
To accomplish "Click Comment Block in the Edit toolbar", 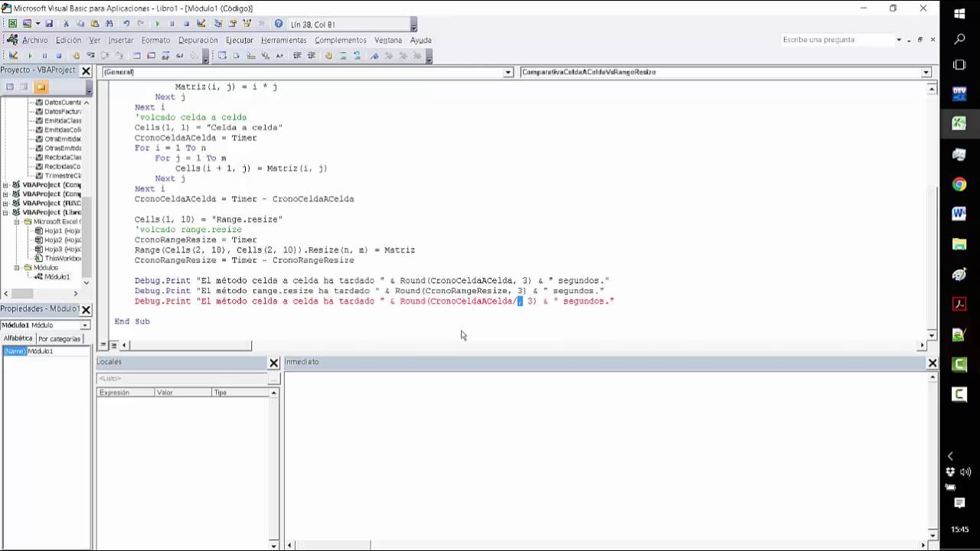I will pos(343,55).
